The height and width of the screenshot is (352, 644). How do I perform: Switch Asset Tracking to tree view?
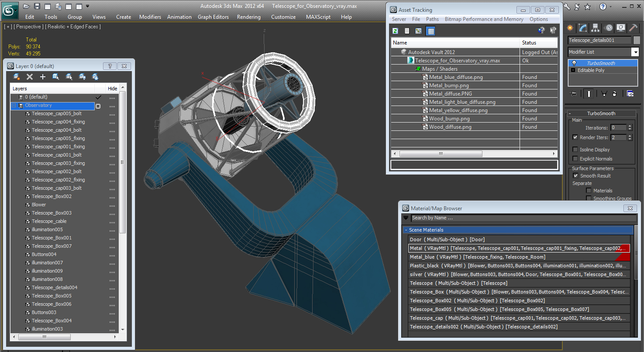(x=419, y=31)
